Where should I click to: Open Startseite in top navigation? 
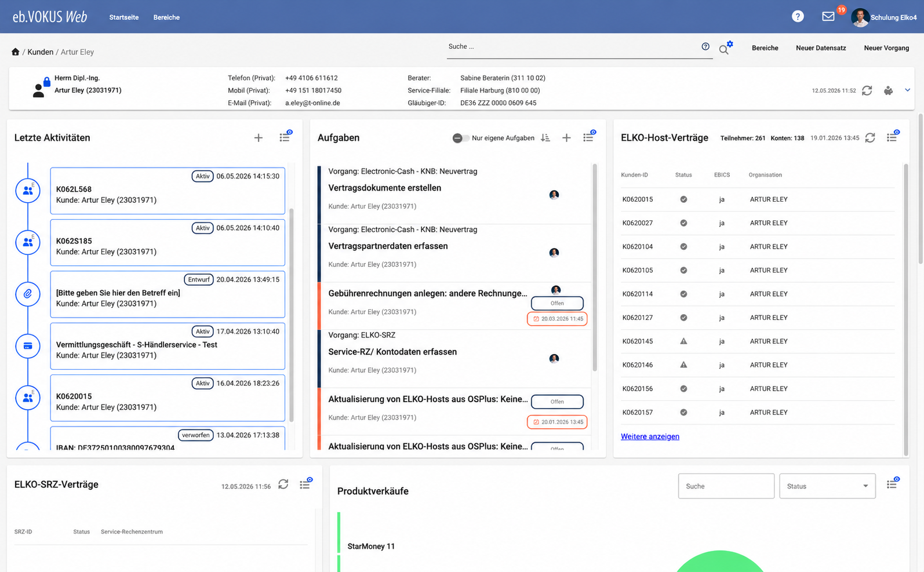[124, 17]
